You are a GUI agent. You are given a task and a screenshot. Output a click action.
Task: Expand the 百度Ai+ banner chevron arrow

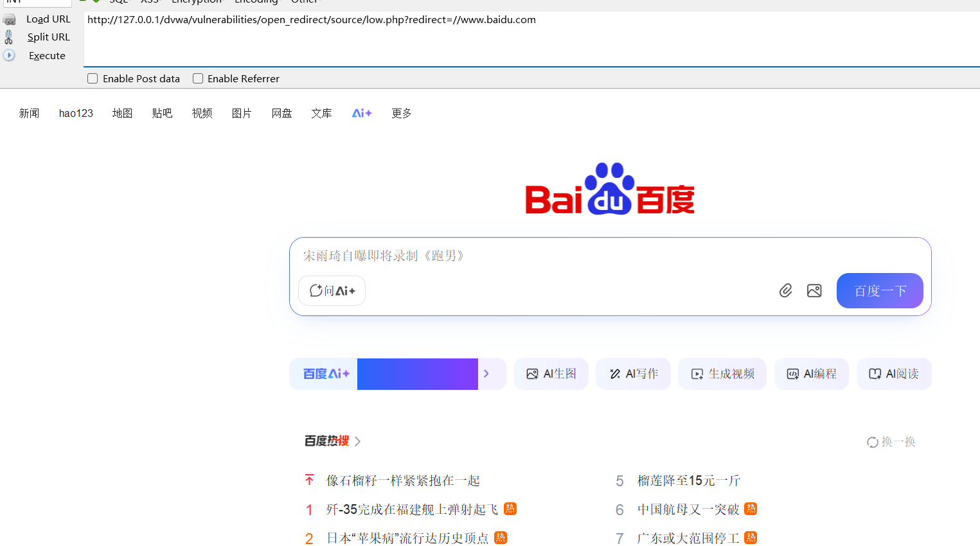click(486, 374)
